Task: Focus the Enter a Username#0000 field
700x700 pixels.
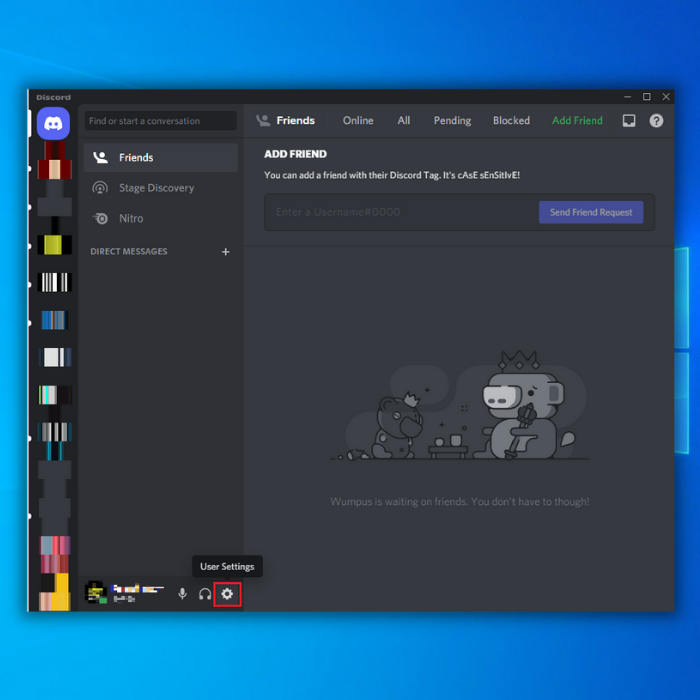Action: point(402,212)
